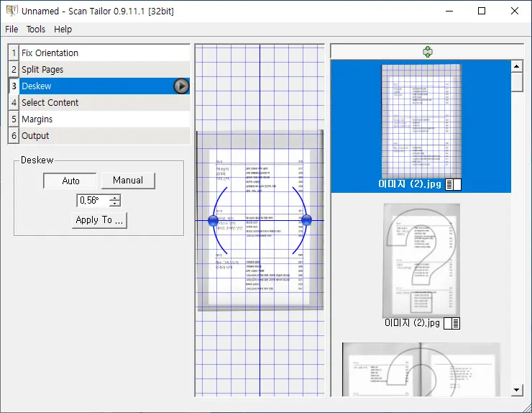This screenshot has width=532, height=413.
Task: Click the right rotation handle on the page
Action: (306, 220)
